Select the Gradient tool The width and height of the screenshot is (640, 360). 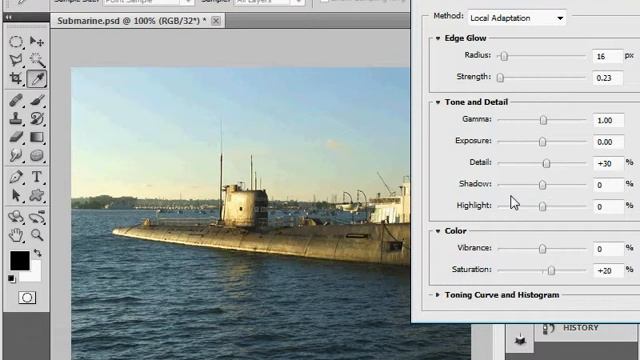click(x=37, y=137)
